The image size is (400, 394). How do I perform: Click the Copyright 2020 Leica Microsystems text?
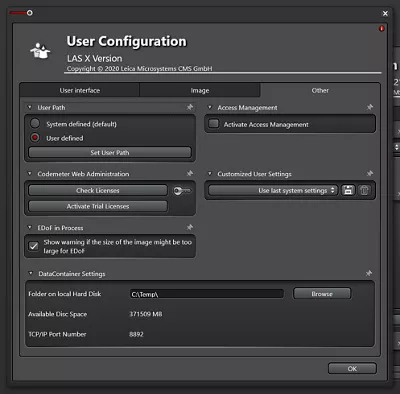click(x=139, y=69)
